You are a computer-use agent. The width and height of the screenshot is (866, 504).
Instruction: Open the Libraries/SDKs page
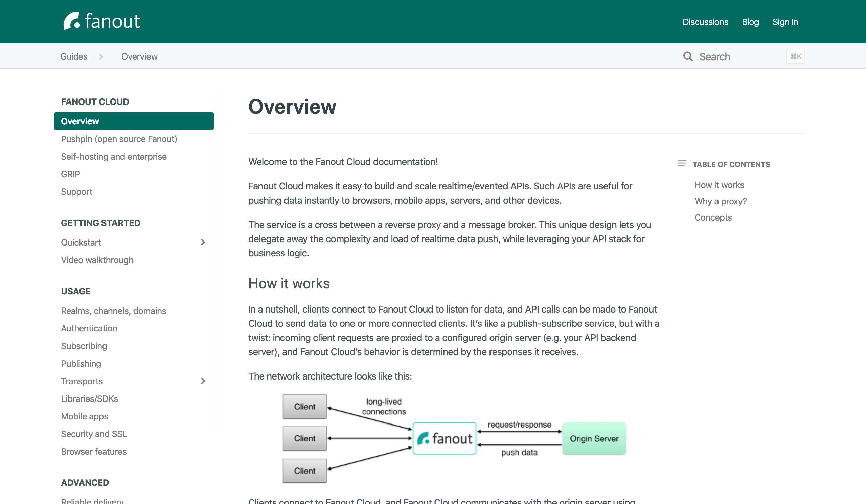pyautogui.click(x=89, y=398)
